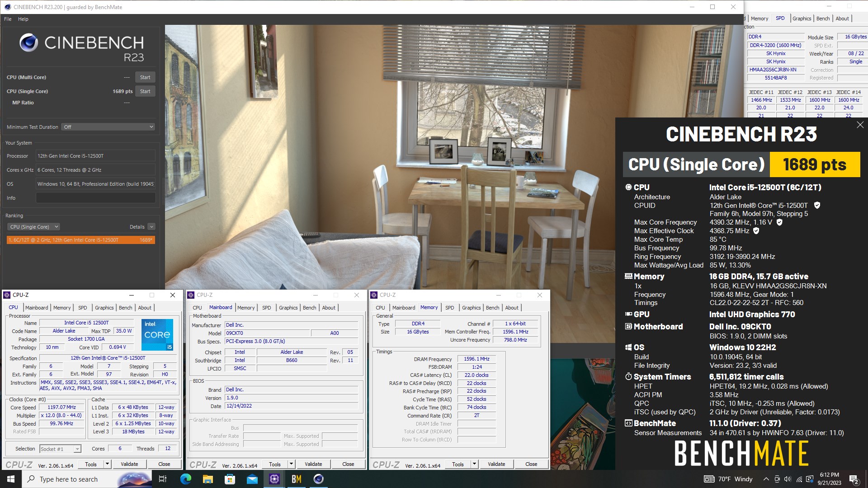Screen dimensions: 868x488
Task: Click Close button in right CPU-Z window
Action: (x=531, y=464)
